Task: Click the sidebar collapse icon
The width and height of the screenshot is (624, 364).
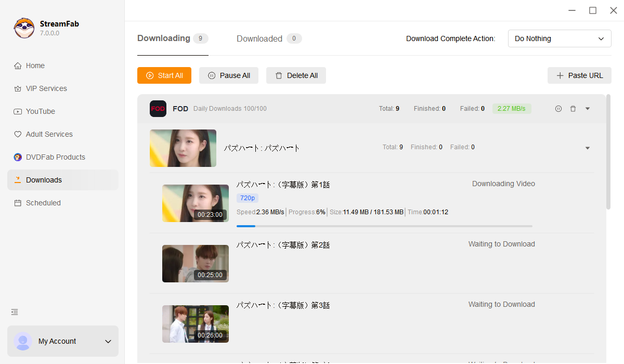Action: point(15,312)
